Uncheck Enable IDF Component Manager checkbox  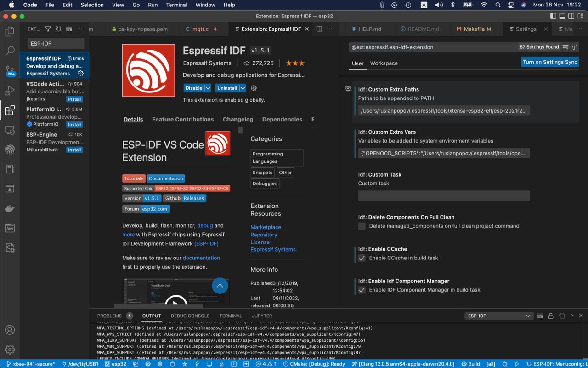(x=362, y=290)
